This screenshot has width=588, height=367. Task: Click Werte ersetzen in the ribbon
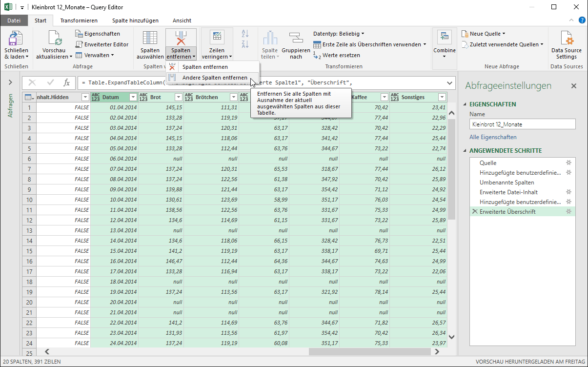tap(337, 55)
